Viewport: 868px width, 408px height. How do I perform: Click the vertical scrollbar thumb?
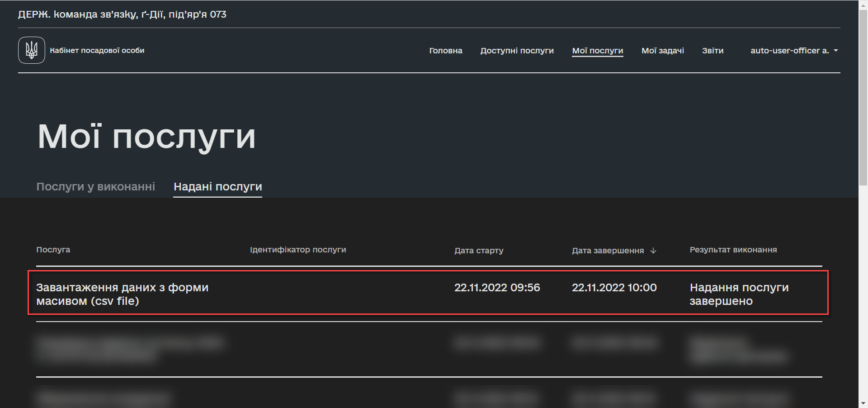[x=863, y=97]
